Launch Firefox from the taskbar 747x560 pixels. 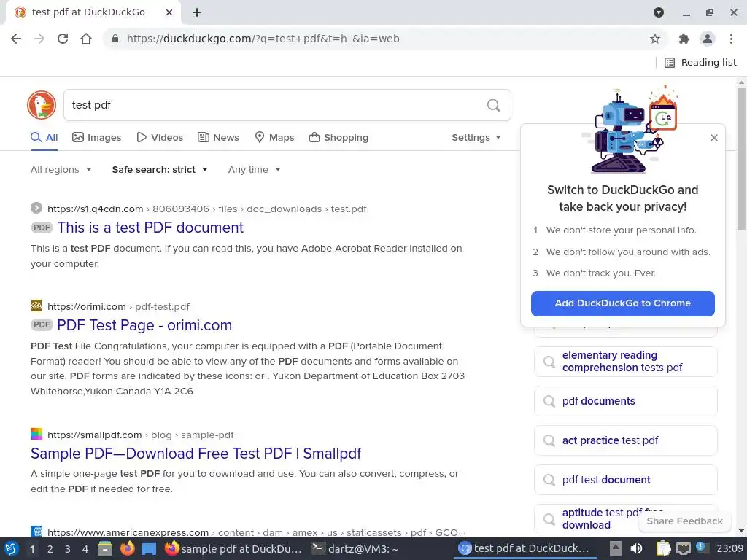click(x=127, y=548)
